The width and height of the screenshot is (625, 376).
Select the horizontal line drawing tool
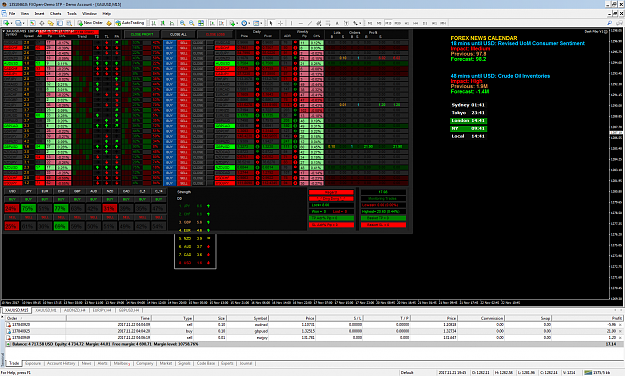pyautogui.click(x=301, y=23)
